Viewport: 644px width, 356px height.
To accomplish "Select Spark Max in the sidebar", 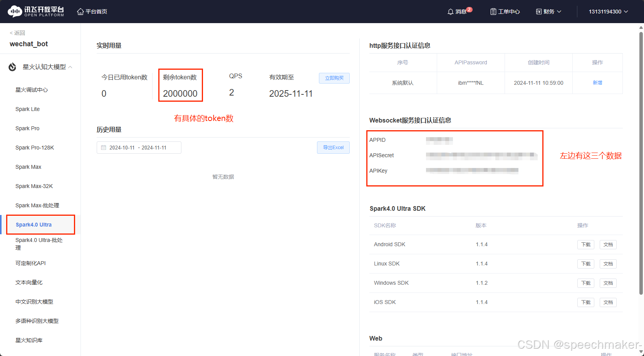I will click(x=28, y=167).
